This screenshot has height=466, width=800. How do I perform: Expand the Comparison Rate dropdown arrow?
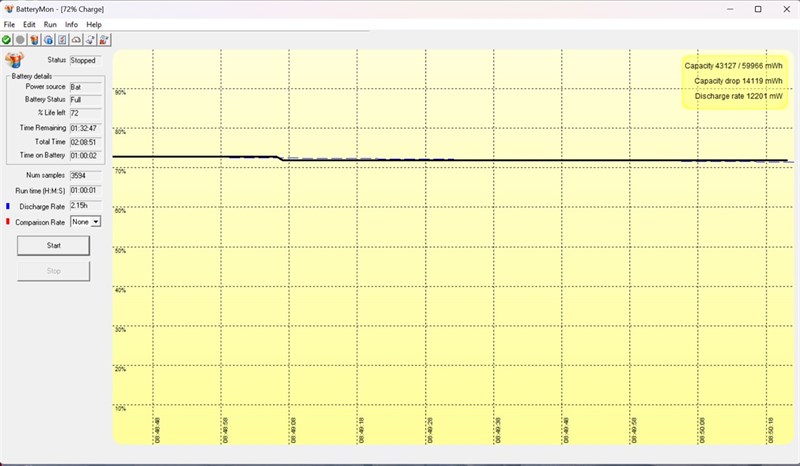click(96, 222)
